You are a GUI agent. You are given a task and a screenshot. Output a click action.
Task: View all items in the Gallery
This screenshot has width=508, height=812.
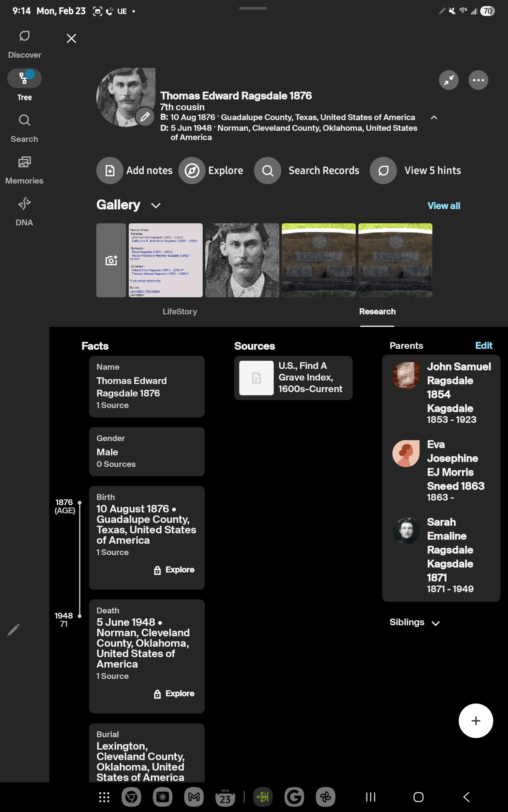(444, 205)
